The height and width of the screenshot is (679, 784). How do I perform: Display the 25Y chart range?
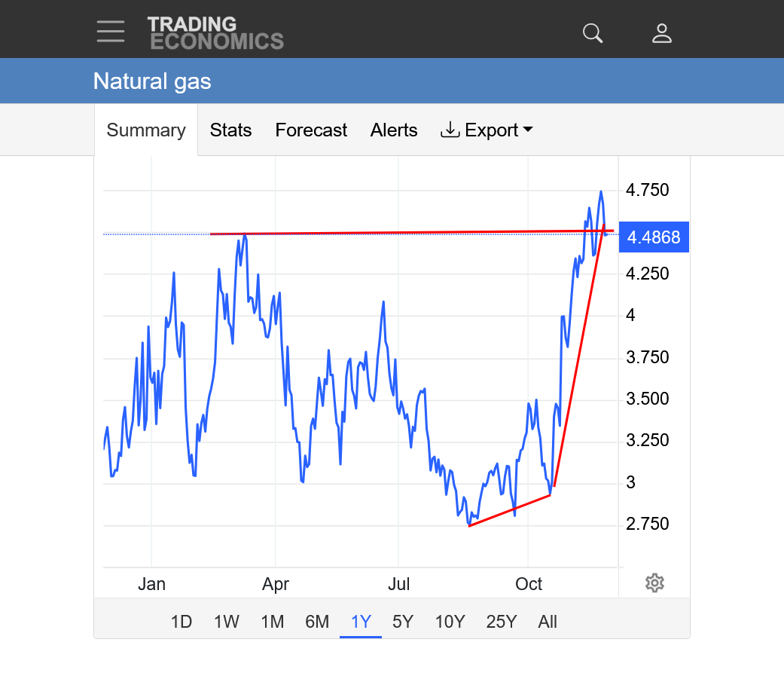(501, 622)
